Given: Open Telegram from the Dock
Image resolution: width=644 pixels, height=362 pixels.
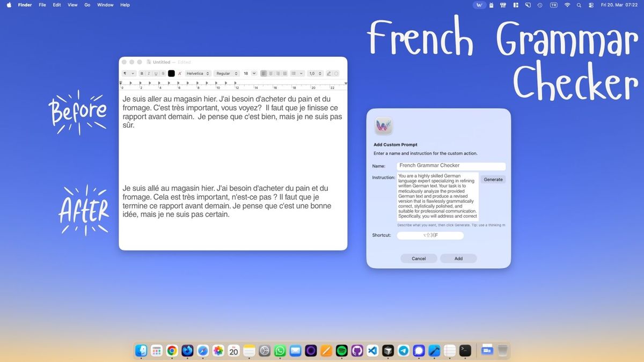Looking at the screenshot, I should click(403, 351).
